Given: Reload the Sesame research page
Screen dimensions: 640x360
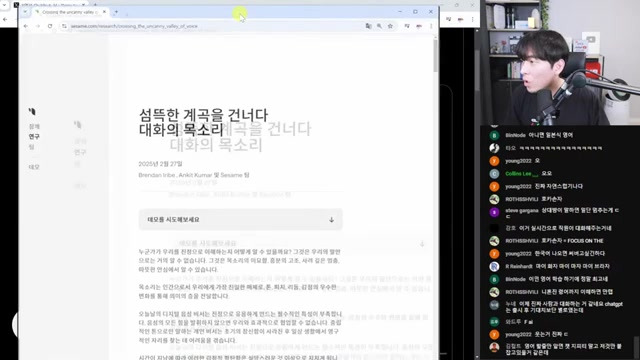Looking at the screenshot, I should click(50, 26).
